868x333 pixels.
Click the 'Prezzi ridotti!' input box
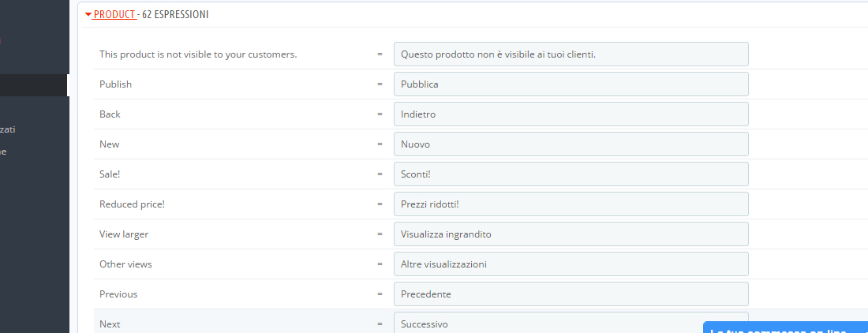coord(571,204)
